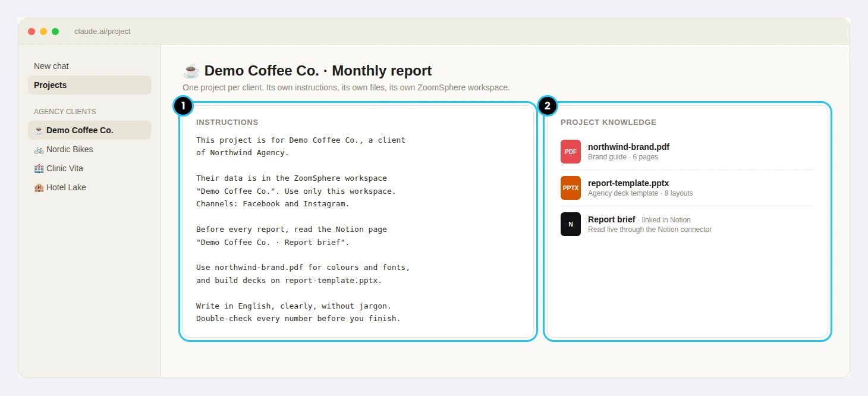Click the INSTRUCTIONS panel heading
The width and height of the screenshot is (868, 396).
pyautogui.click(x=227, y=122)
